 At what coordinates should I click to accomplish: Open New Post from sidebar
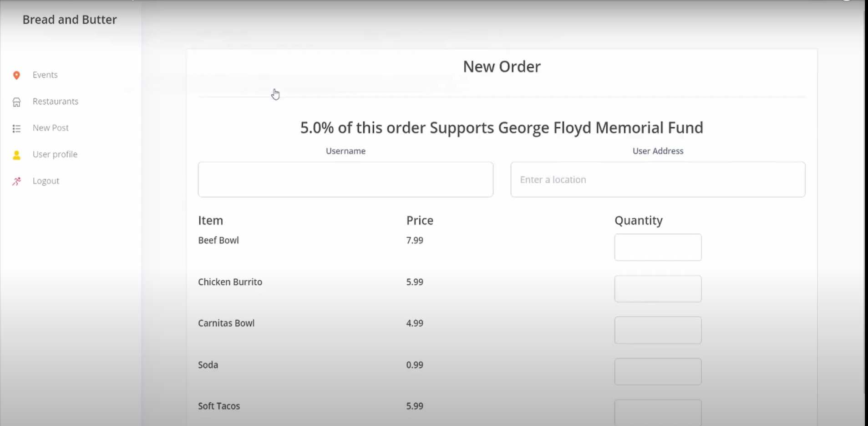51,128
